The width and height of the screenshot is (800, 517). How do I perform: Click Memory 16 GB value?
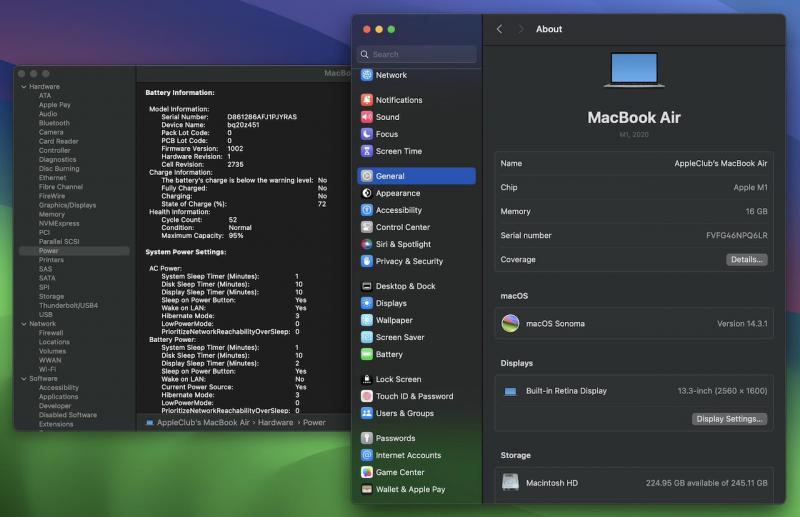(756, 211)
